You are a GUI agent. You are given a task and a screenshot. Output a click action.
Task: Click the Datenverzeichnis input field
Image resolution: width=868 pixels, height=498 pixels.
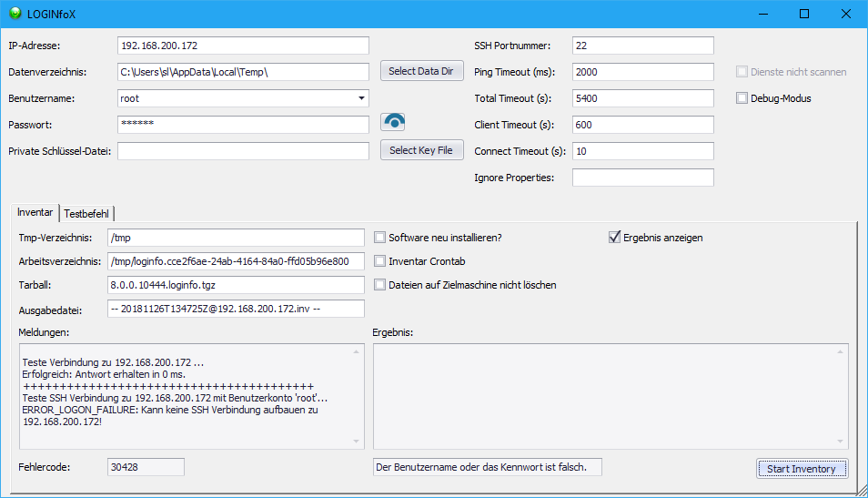(x=243, y=72)
